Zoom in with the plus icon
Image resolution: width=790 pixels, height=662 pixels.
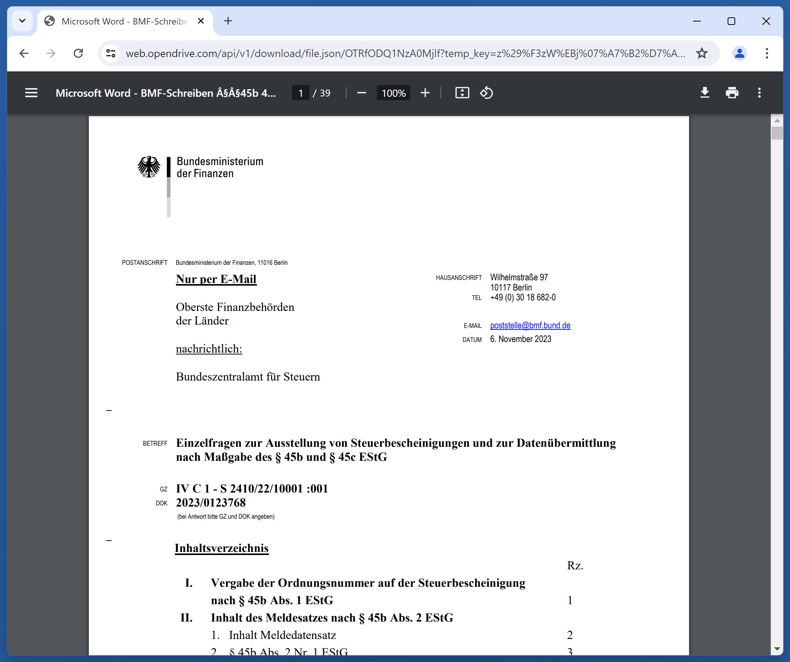click(425, 93)
